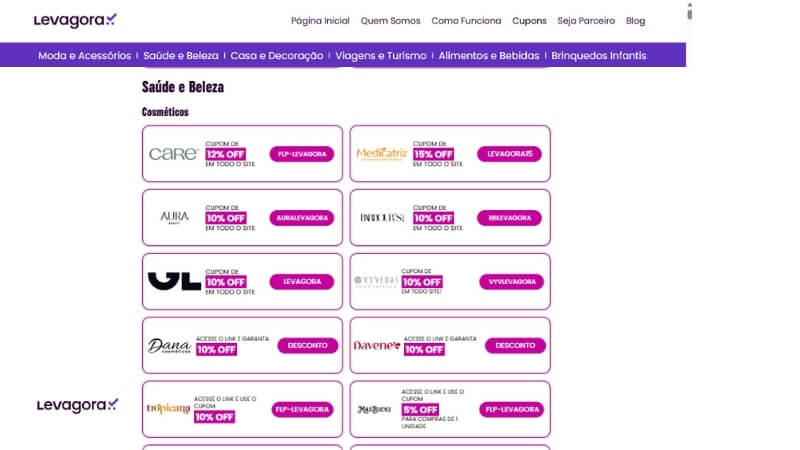Click the page scrollbar thumb

point(690,14)
